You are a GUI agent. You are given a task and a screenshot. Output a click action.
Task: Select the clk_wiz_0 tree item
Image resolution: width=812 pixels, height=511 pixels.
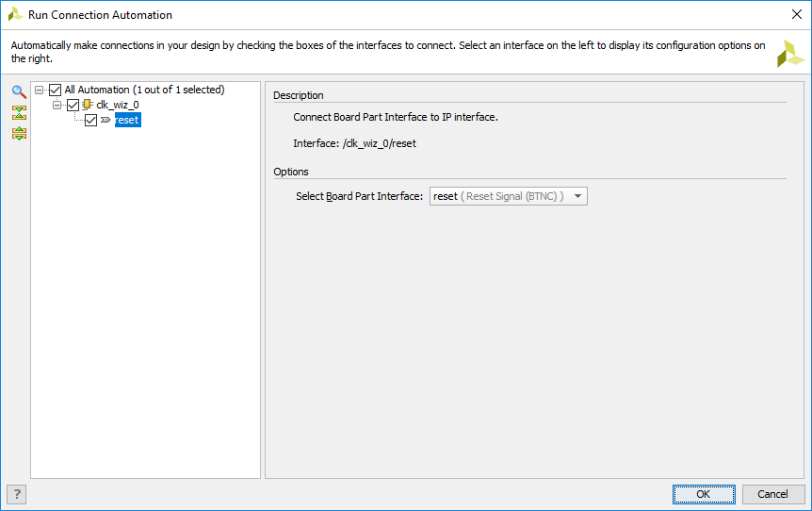[118, 106]
